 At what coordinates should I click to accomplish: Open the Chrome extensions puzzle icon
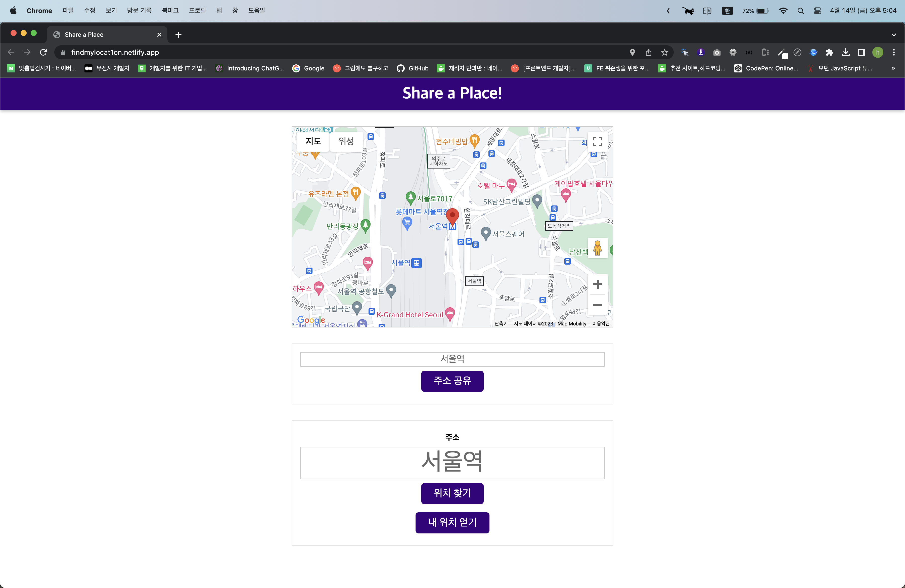tap(829, 53)
